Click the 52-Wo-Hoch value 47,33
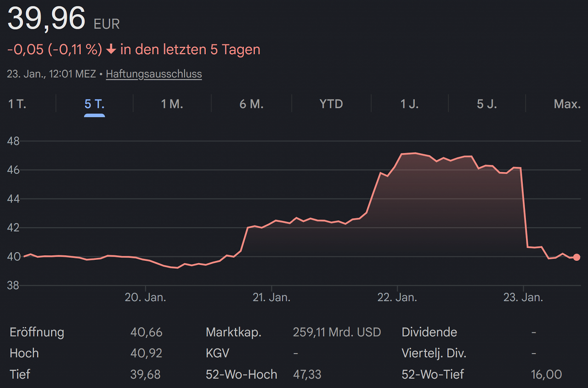The image size is (588, 388). click(307, 374)
